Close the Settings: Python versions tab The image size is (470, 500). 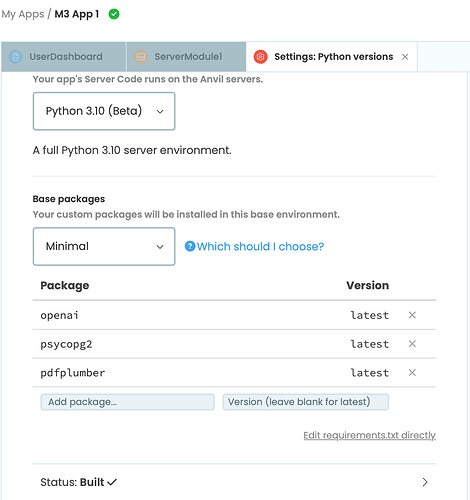(405, 57)
